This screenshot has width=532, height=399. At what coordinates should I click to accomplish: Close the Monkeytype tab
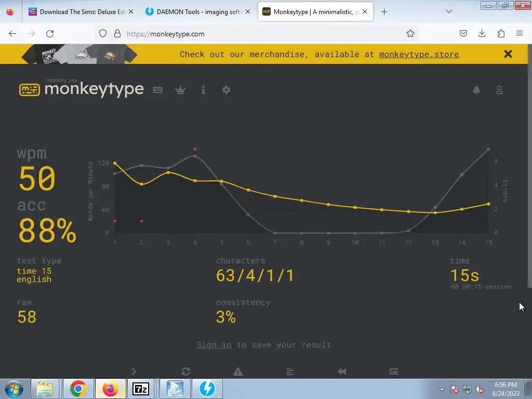(365, 11)
